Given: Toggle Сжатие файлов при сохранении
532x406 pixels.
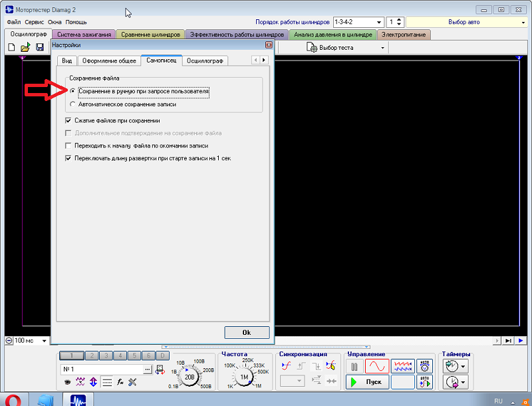Looking at the screenshot, I should 68,121.
